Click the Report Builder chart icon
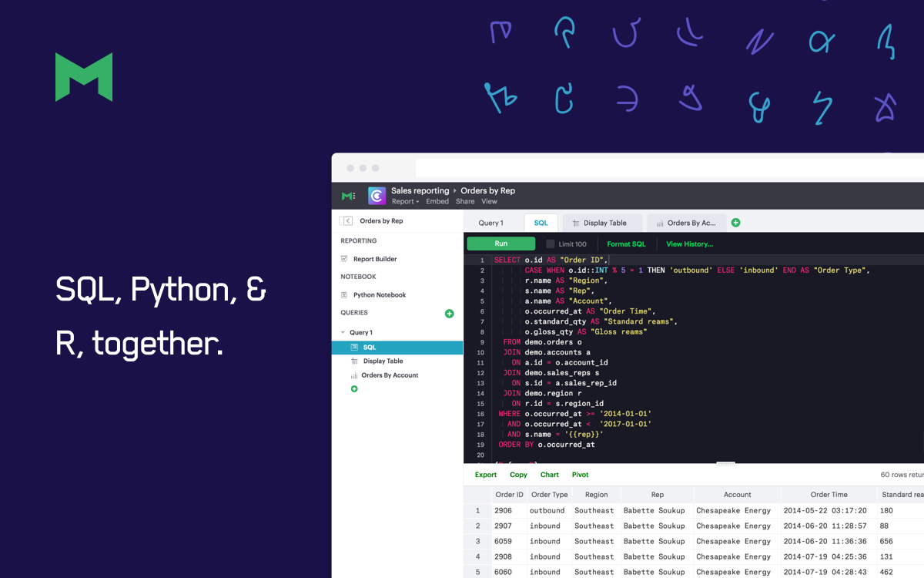 [344, 259]
